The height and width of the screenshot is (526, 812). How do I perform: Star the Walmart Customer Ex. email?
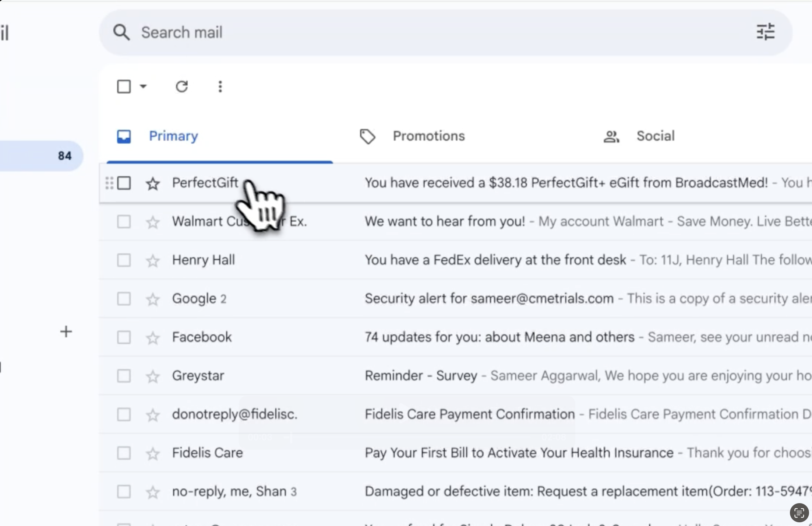pos(153,222)
